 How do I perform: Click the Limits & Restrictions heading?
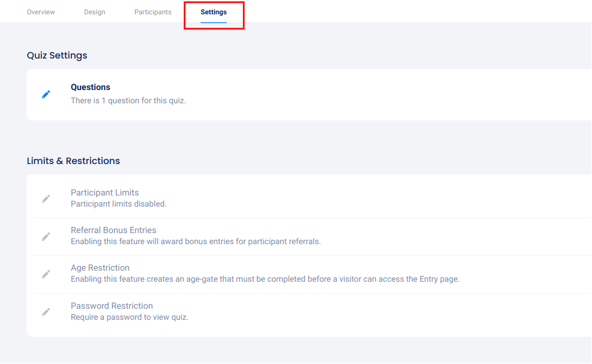[x=74, y=161]
